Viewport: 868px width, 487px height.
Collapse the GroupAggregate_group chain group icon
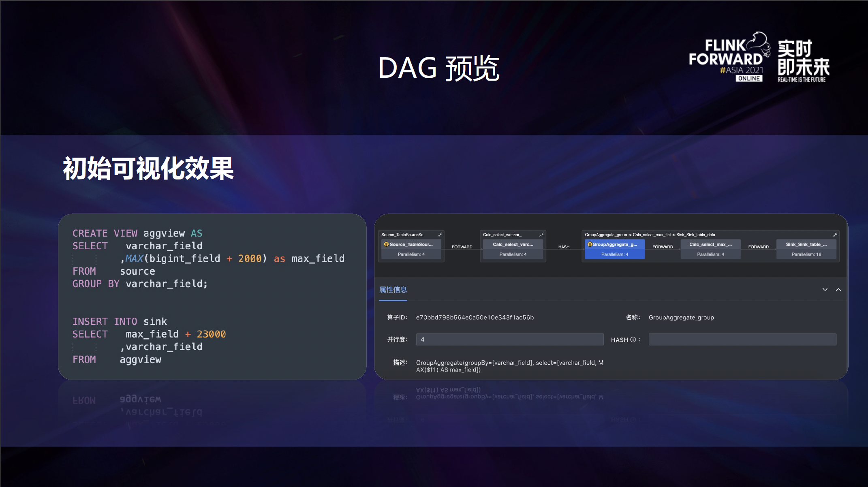click(x=835, y=235)
